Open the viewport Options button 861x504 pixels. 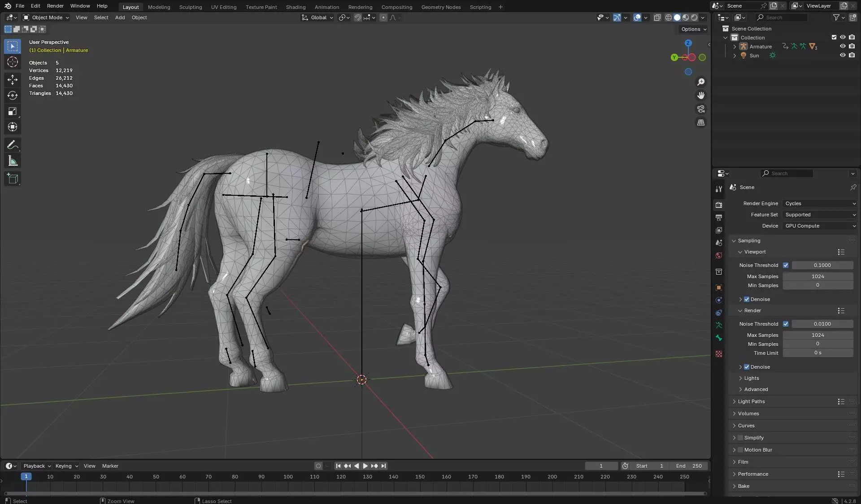click(x=694, y=29)
